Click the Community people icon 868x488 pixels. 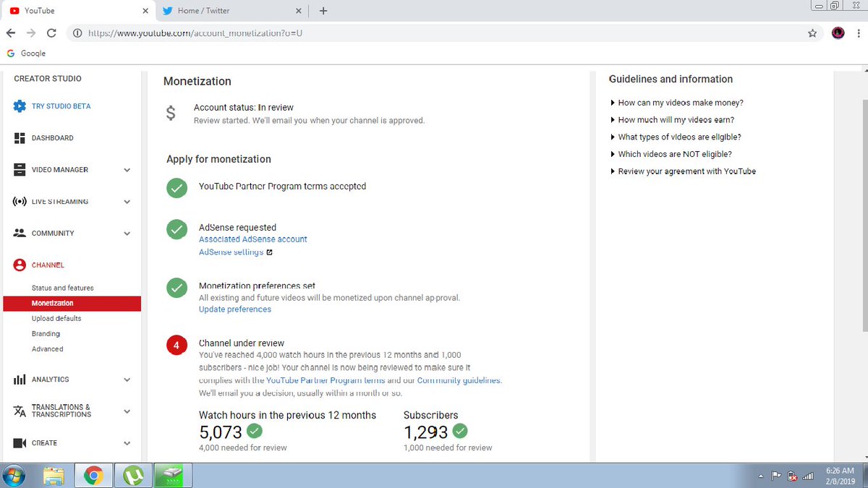pyautogui.click(x=20, y=234)
